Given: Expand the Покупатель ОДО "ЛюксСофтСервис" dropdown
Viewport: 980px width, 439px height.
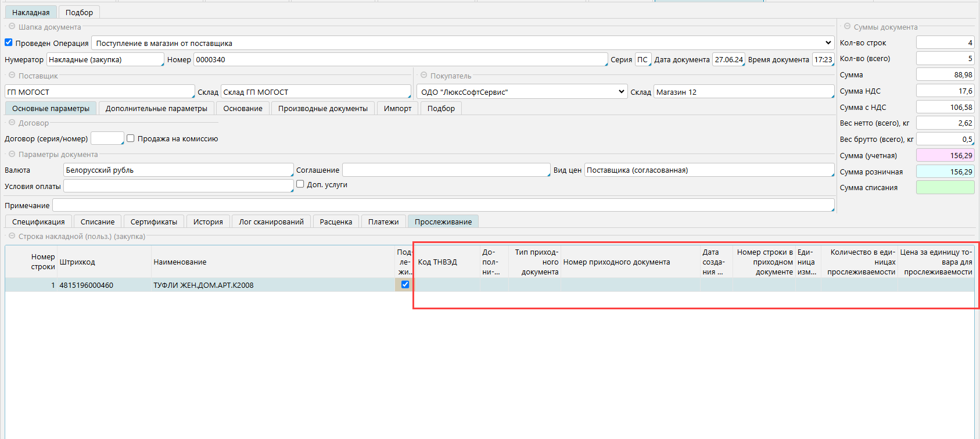Looking at the screenshot, I should (x=621, y=92).
